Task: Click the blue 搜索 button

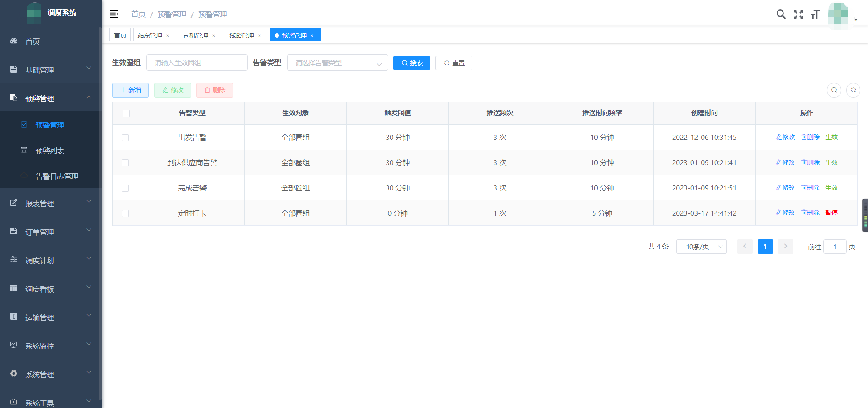Action: 412,63
